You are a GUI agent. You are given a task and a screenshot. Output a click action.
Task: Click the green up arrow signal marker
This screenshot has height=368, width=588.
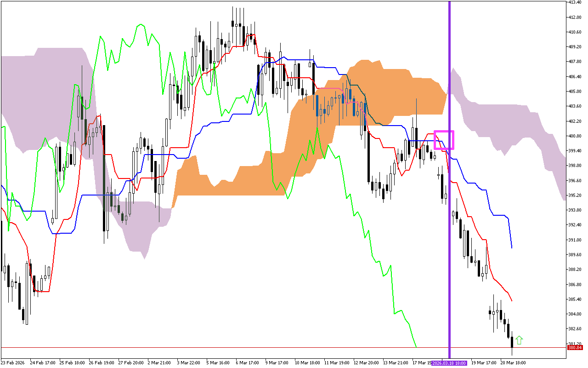[x=519, y=340]
